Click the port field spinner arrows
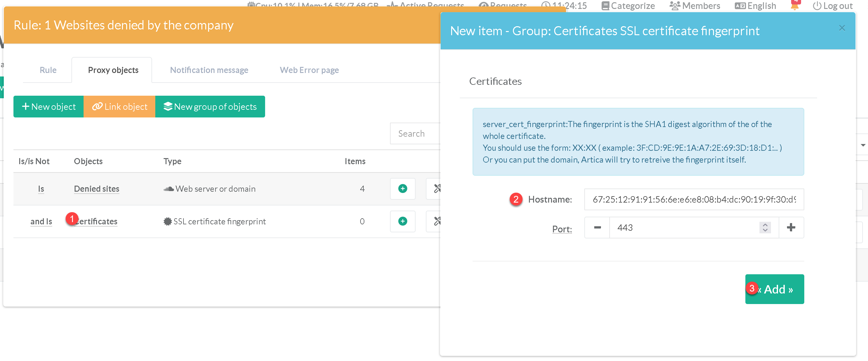 765,228
